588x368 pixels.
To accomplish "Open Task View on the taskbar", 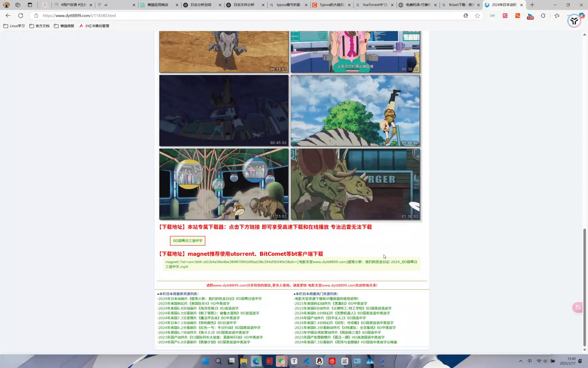I will point(231,361).
